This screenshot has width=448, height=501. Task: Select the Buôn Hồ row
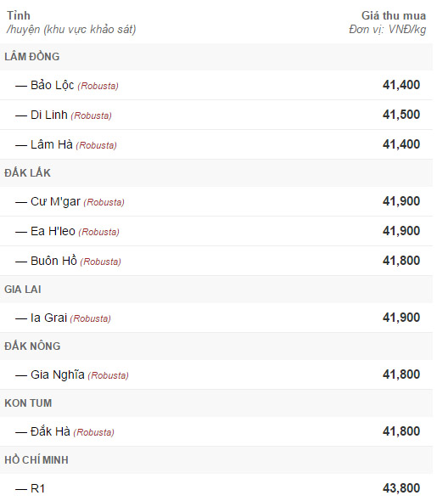click(216, 261)
